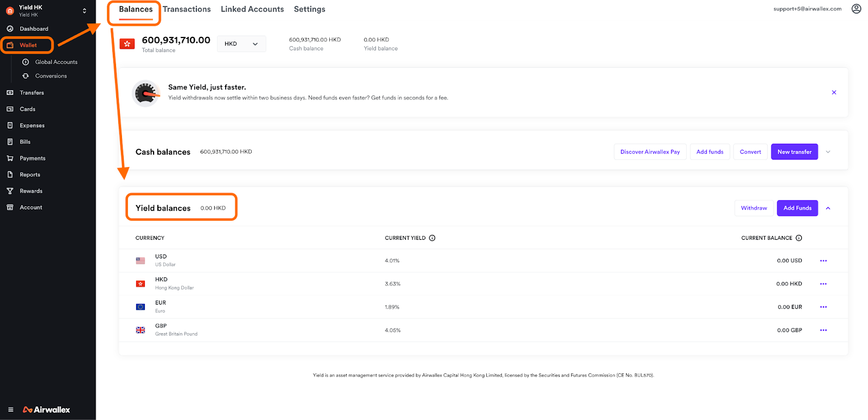Expand the Cash balances section chevron
The height and width of the screenshot is (420, 868).
click(828, 152)
